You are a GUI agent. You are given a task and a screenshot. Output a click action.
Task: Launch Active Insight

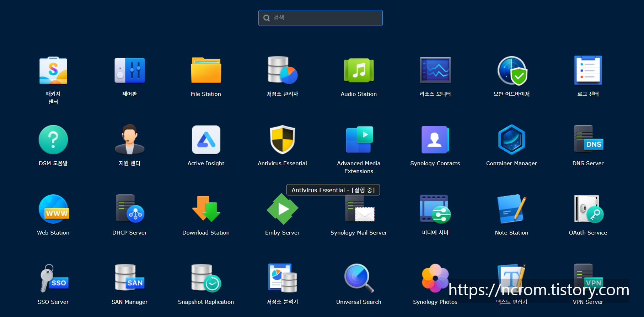206,140
